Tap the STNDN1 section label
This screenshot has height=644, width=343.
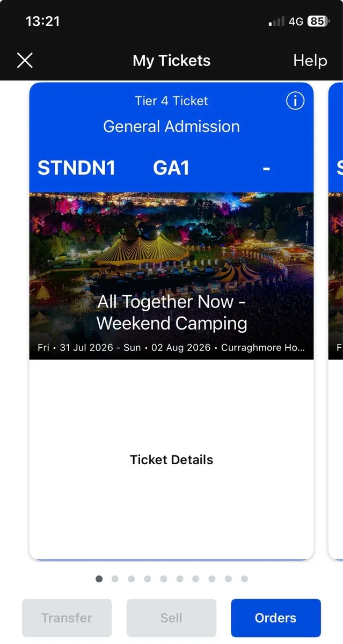tap(76, 168)
